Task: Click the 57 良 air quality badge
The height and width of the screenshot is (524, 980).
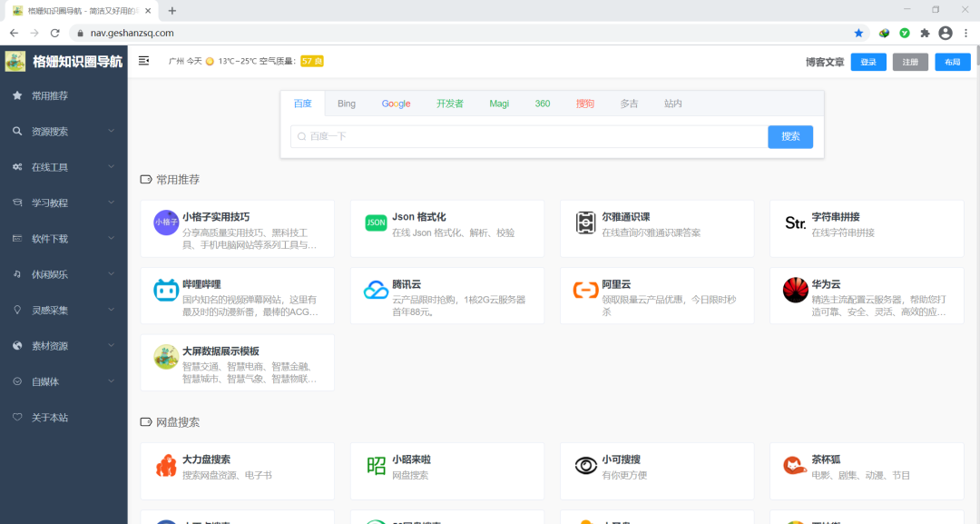Action: pos(312,61)
